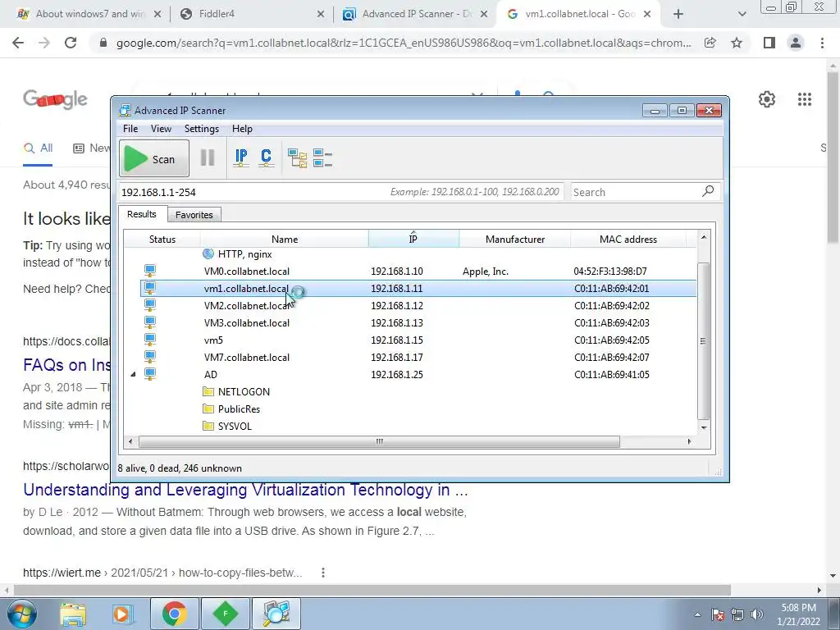Open the Chrome profile avatar icon
The image size is (840, 630).
(x=796, y=43)
